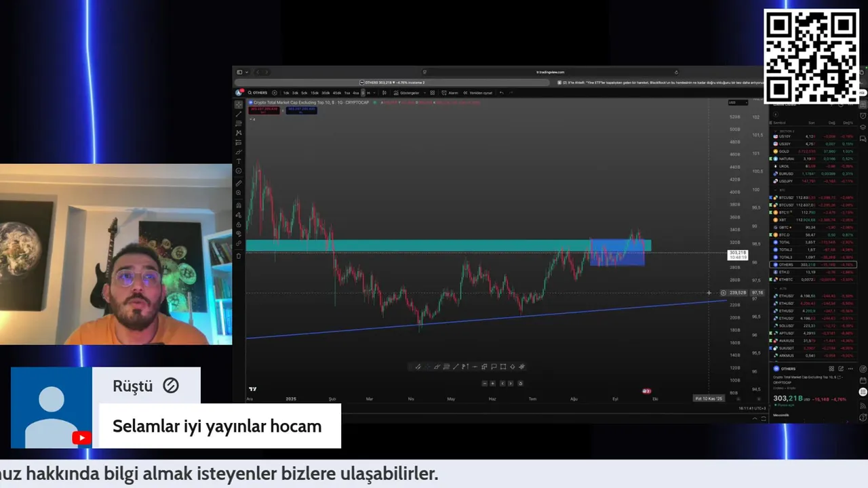868x488 pixels.
Task: Click Yeniden oynat replay button
Action: coord(478,93)
